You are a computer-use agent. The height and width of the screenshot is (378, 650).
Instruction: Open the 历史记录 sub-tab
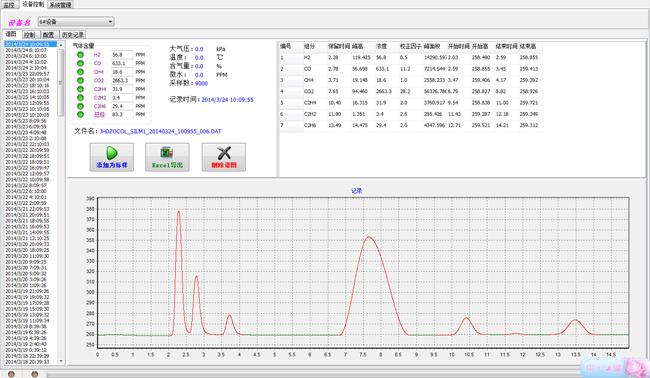73,35
